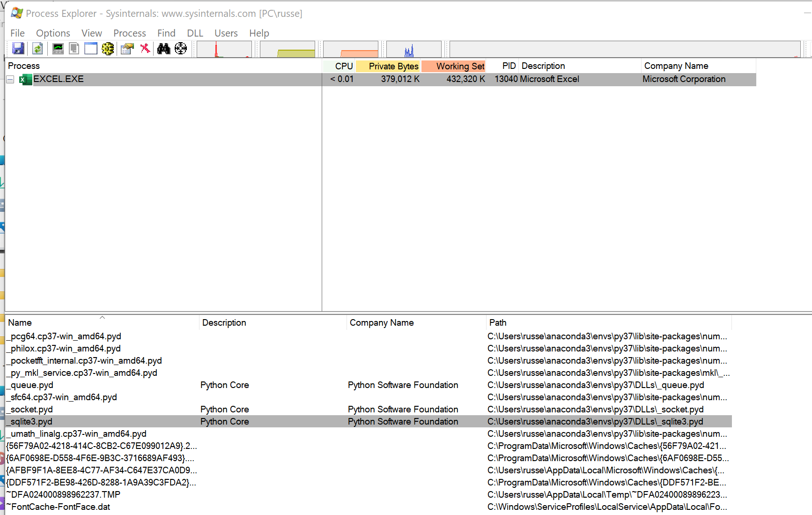Select the _philox.cp37-win_amd64.pyd row
Screen dimensions: 812x515
click(369, 349)
